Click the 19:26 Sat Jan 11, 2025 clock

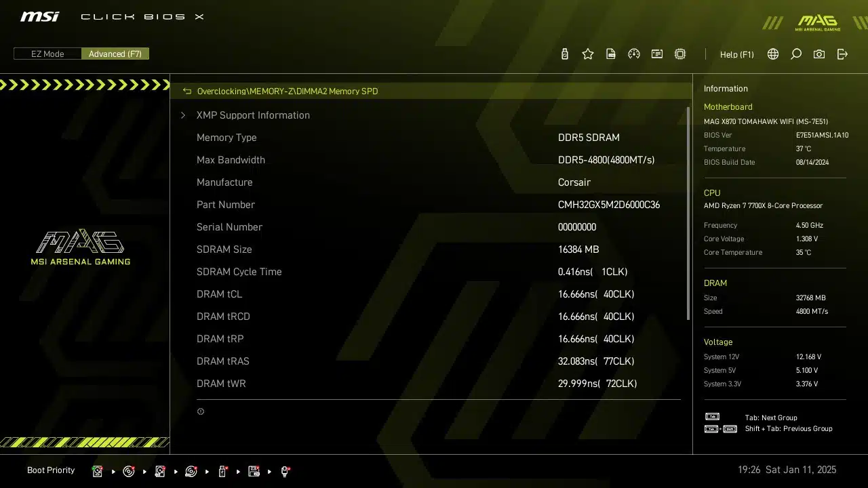click(787, 470)
